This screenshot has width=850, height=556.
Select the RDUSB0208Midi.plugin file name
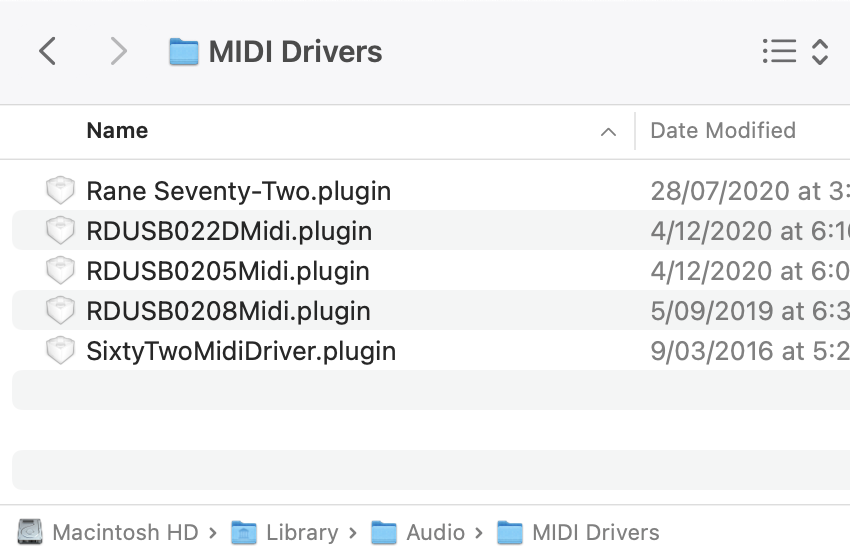[x=229, y=312]
